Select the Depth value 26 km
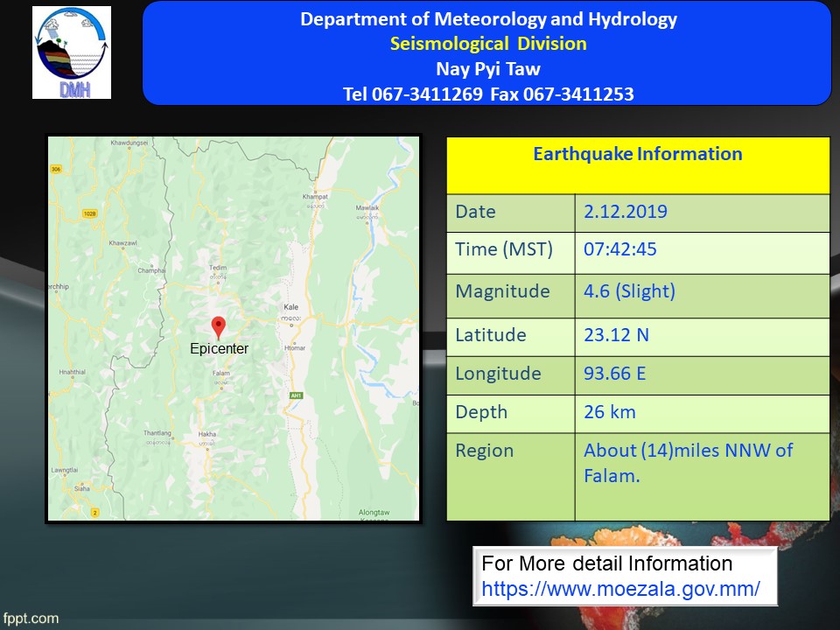840x630 pixels. coord(609,412)
